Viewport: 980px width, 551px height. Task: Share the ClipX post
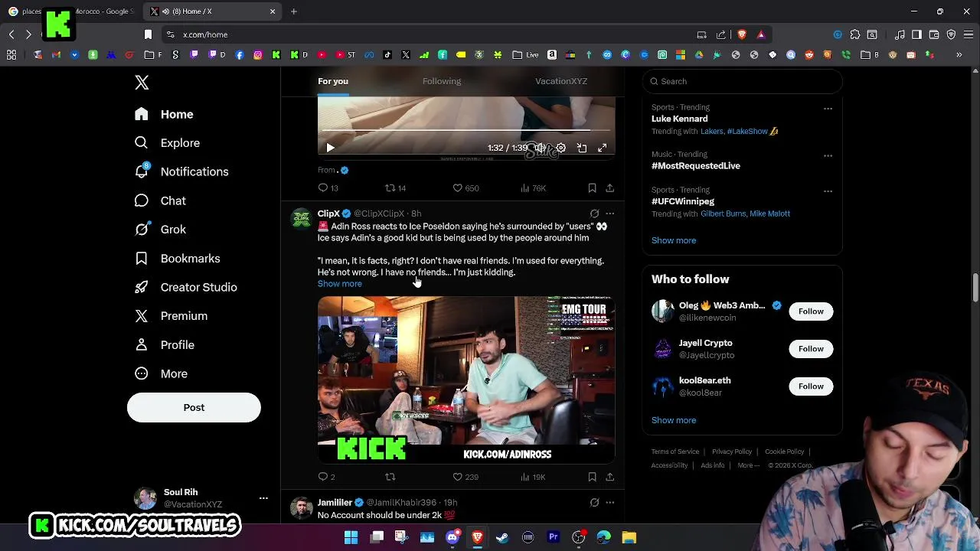tap(609, 477)
